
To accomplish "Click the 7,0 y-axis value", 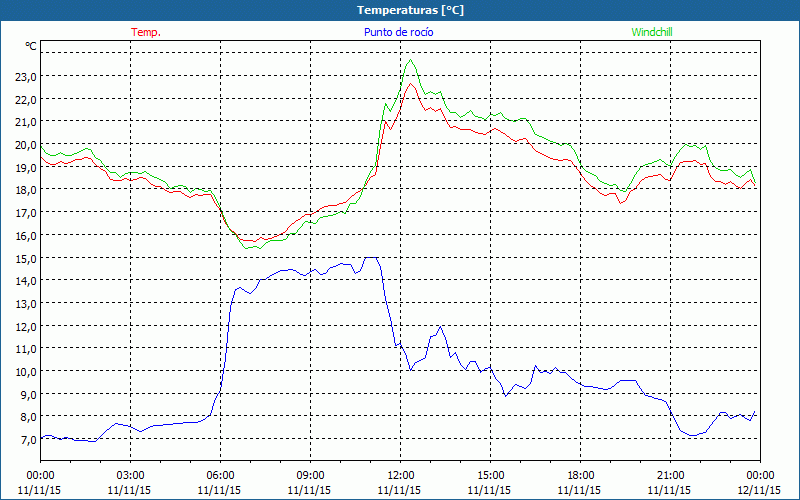I will [x=28, y=440].
